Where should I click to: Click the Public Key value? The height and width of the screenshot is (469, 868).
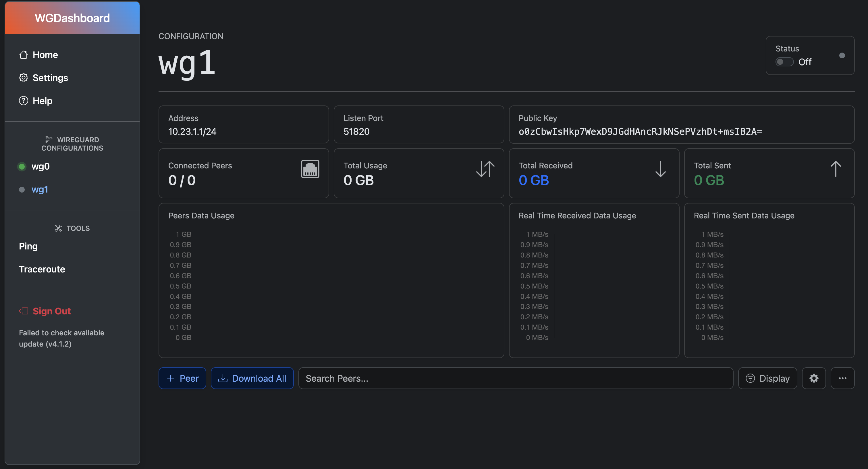click(640, 132)
